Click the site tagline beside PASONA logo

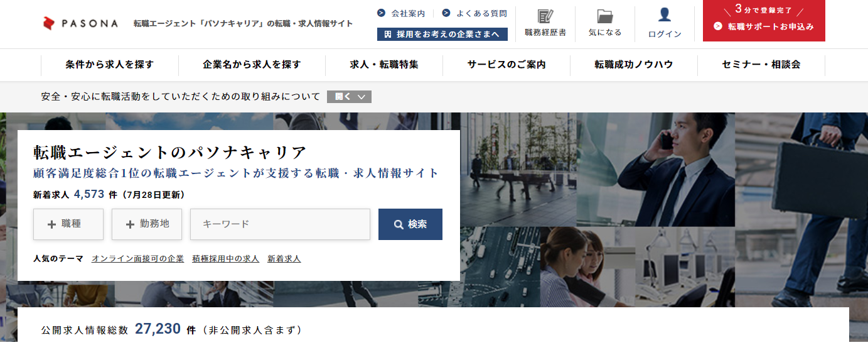[x=244, y=23]
